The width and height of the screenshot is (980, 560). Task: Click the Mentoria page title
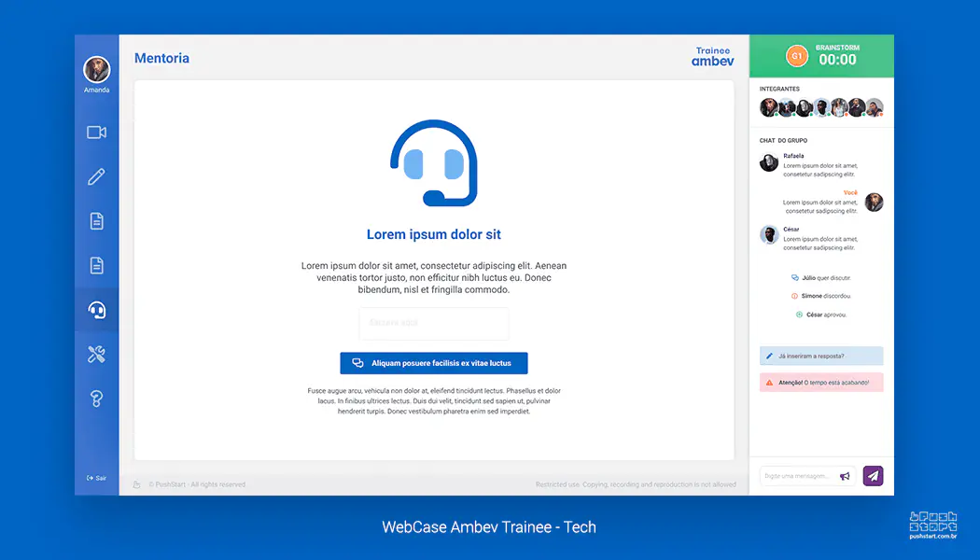[x=161, y=58]
